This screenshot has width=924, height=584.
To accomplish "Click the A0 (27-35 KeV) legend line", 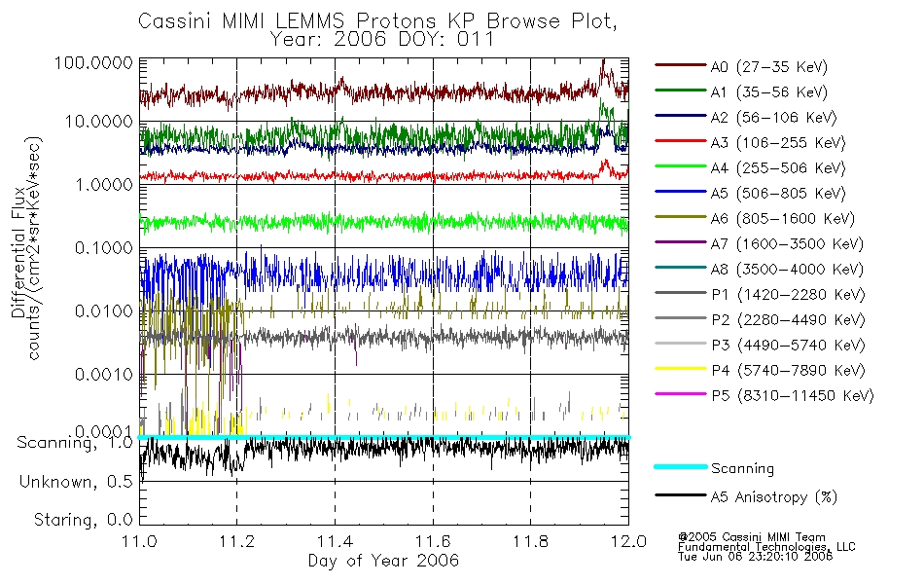I will coord(681,65).
